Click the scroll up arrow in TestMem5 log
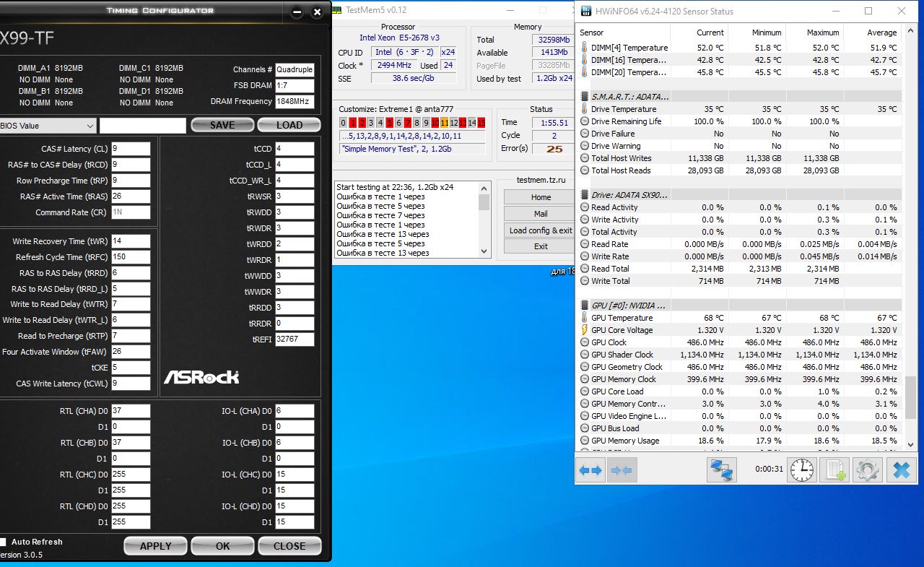Image resolution: width=924 pixels, height=567 pixels. point(484,186)
